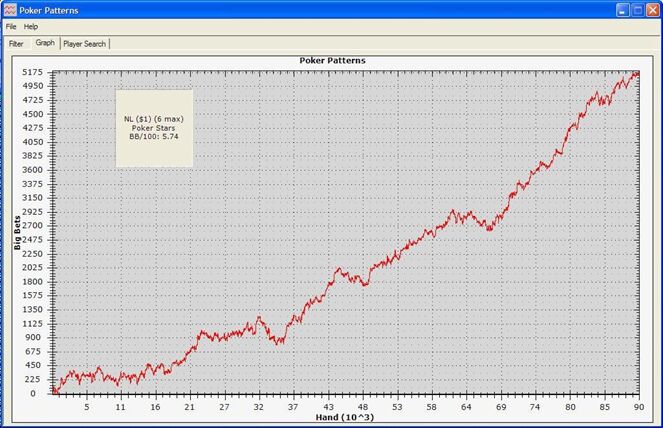663x428 pixels.
Task: Click the BB/100: 5.74 text in legend
Action: coord(154,137)
